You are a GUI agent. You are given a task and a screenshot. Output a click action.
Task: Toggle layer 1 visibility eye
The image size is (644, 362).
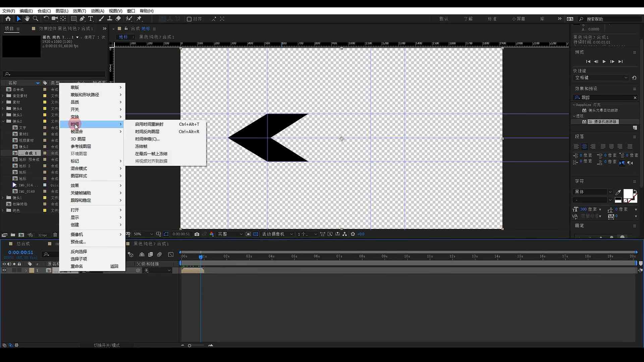pyautogui.click(x=4, y=270)
